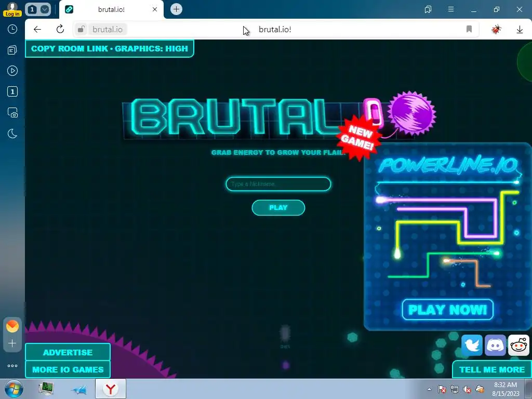This screenshot has height=399, width=532.
Task: Bookmark this page using bookmark icon
Action: pyautogui.click(x=469, y=29)
